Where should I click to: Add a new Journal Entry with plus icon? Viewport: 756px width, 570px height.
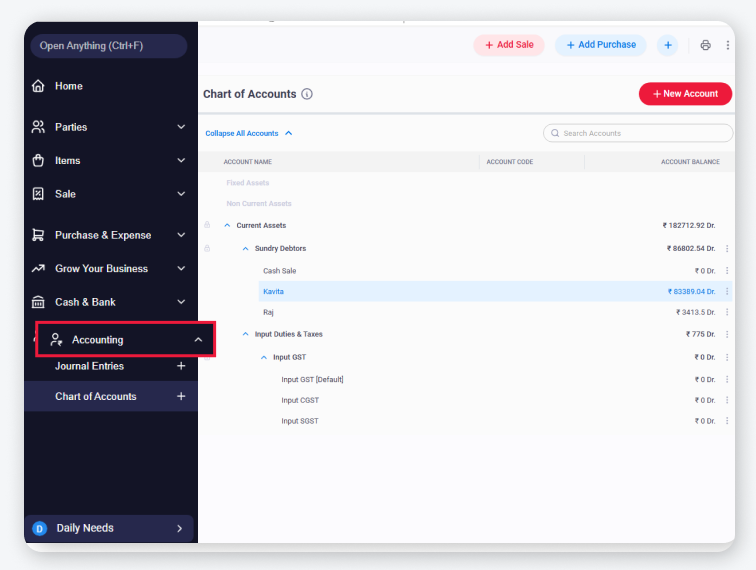coord(181,366)
